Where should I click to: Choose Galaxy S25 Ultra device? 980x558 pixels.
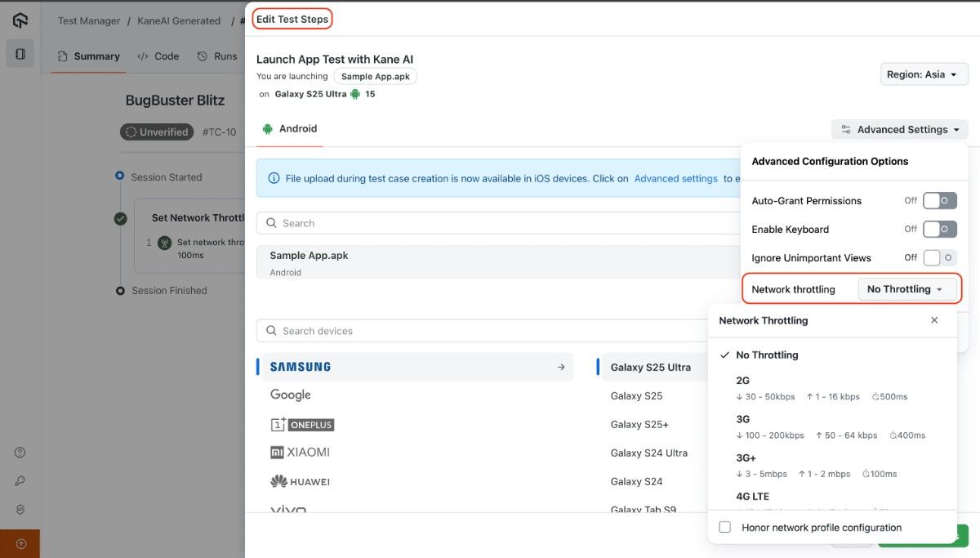point(652,367)
